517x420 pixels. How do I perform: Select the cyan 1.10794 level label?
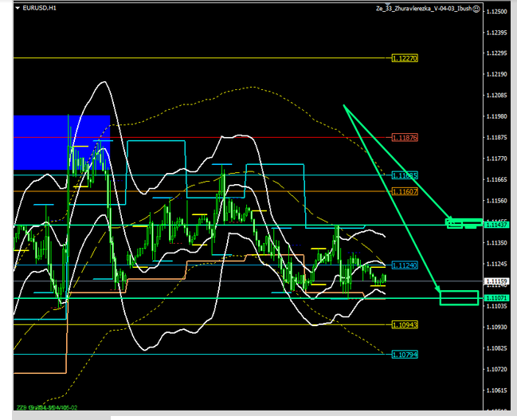[x=405, y=354]
